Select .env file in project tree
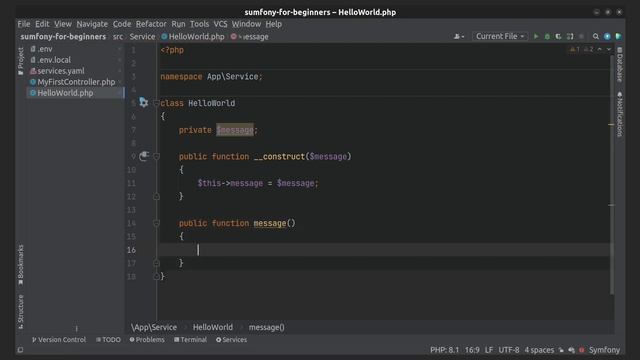640x360 pixels. point(76,49)
